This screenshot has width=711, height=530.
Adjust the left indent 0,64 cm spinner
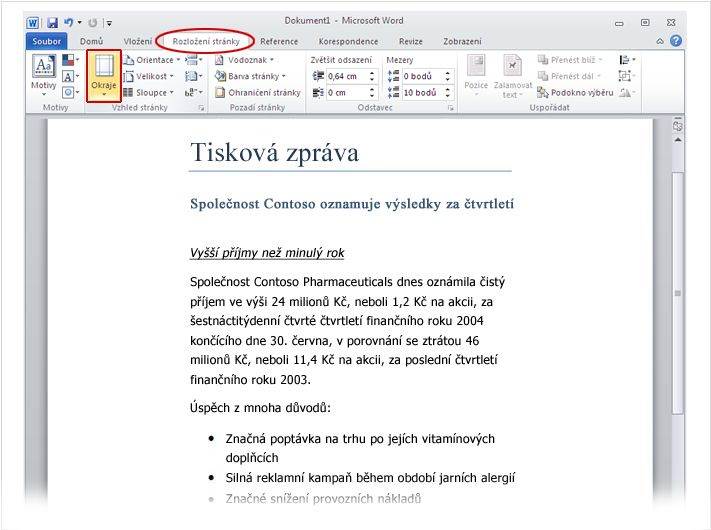pyautogui.click(x=372, y=76)
